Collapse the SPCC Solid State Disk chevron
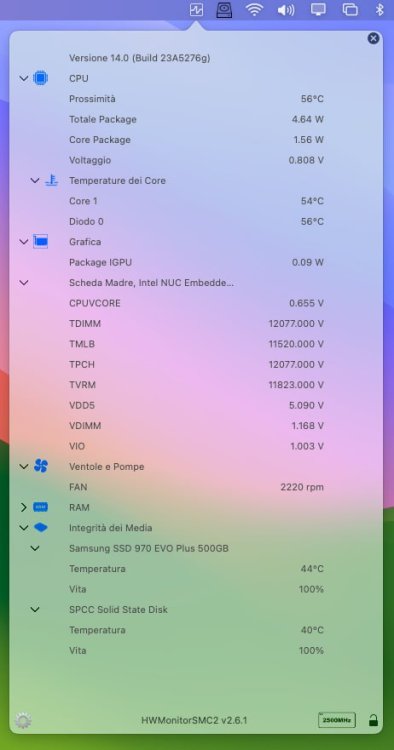 tap(35, 609)
